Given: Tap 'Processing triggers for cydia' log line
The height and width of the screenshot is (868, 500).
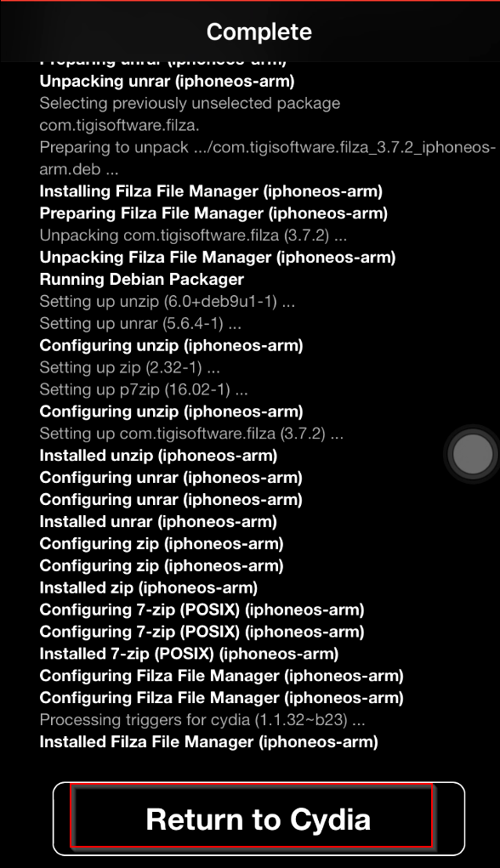Looking at the screenshot, I should point(202,719).
